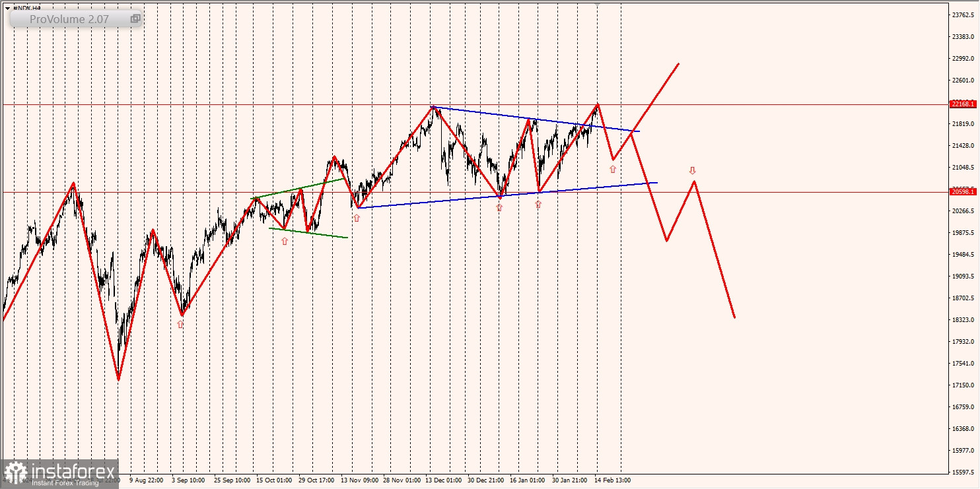
Task: Open the chart symbol dropdown arrow
Action: tap(7, 8)
